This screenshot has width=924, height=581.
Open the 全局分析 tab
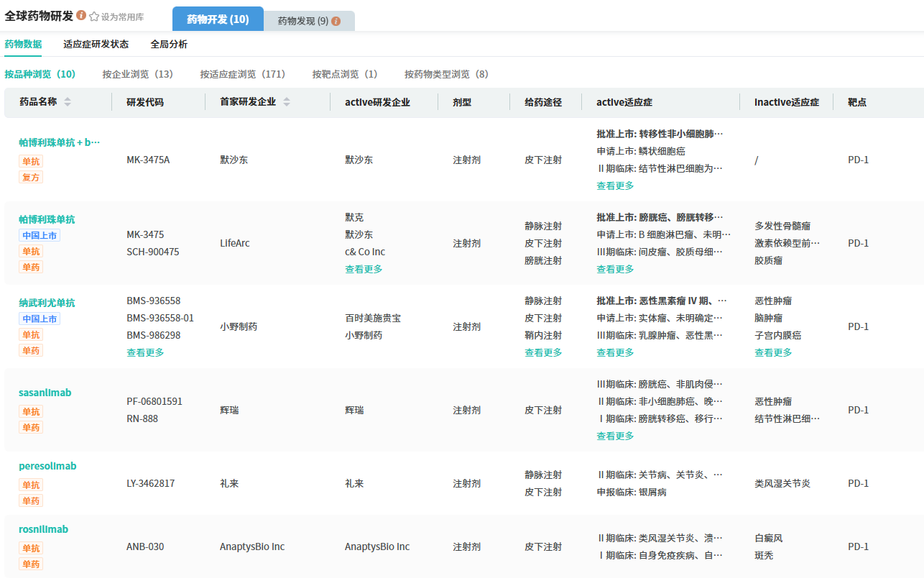(x=169, y=44)
